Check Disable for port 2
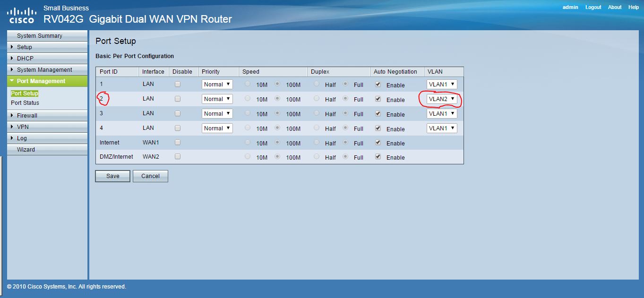The image size is (644, 298). pos(178,99)
